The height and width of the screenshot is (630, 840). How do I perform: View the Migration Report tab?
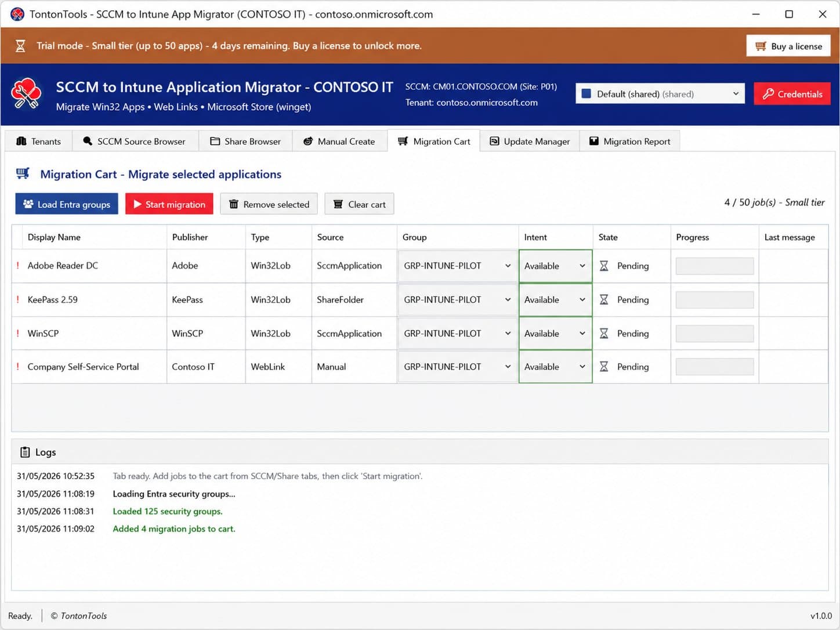click(x=629, y=141)
